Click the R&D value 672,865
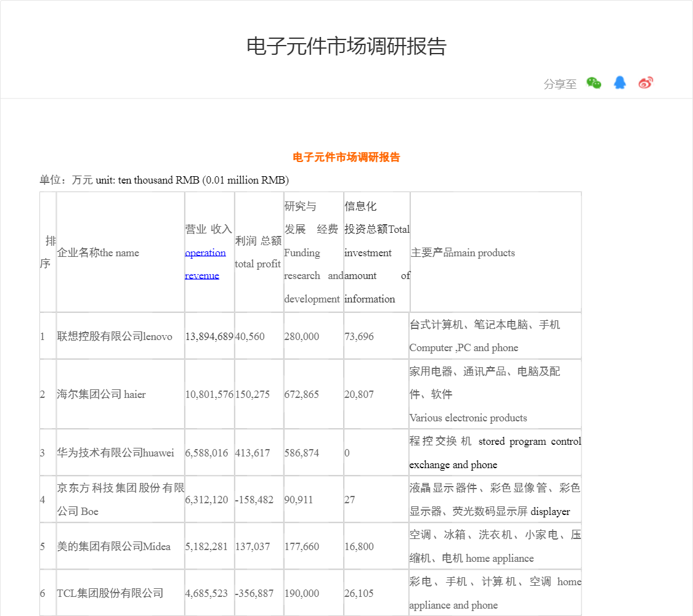The image size is (693, 616). click(x=301, y=394)
